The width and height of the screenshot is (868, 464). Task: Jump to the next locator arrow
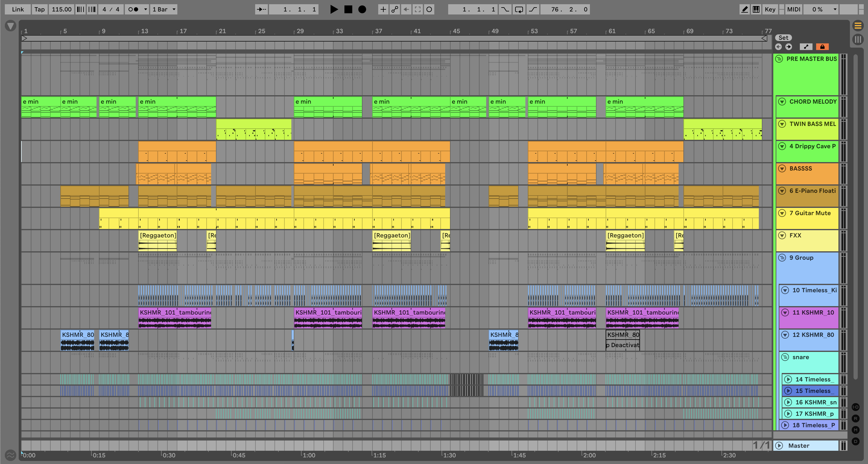click(788, 47)
